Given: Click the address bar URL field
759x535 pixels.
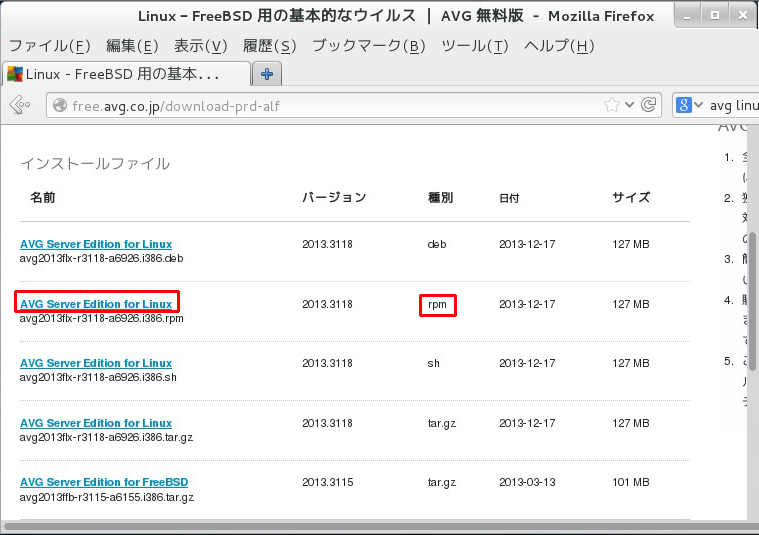Looking at the screenshot, I should click(x=330, y=105).
